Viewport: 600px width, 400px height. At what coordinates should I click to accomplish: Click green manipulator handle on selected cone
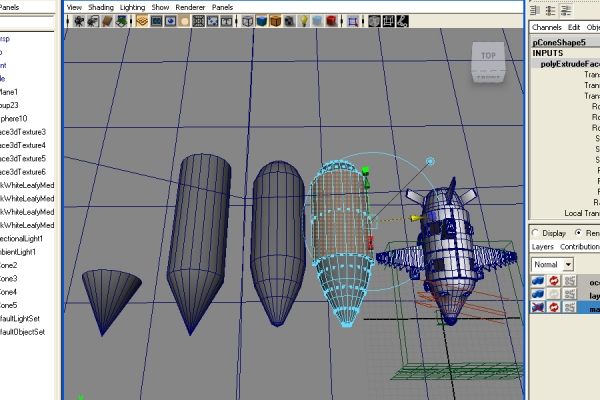pos(365,170)
